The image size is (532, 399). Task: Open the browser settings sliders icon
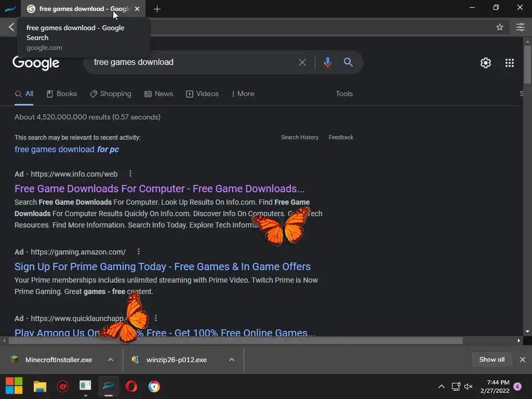tap(520, 27)
